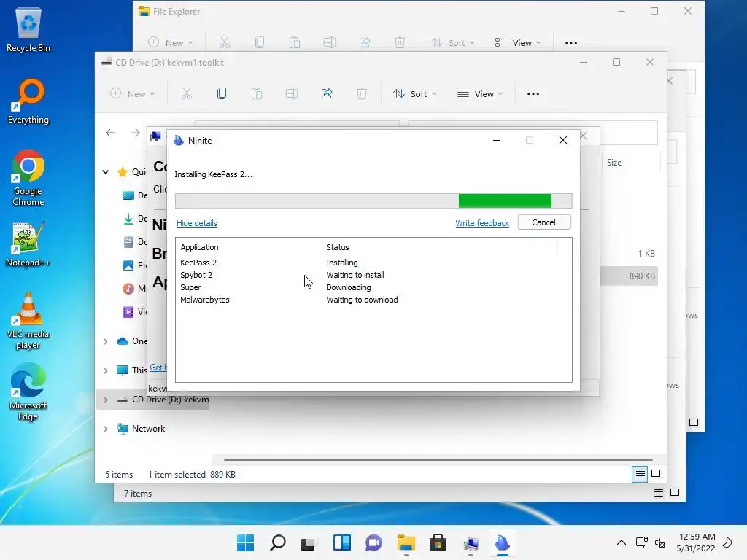Click the Ninite installation progress bar
The height and width of the screenshot is (560, 747).
click(373, 201)
